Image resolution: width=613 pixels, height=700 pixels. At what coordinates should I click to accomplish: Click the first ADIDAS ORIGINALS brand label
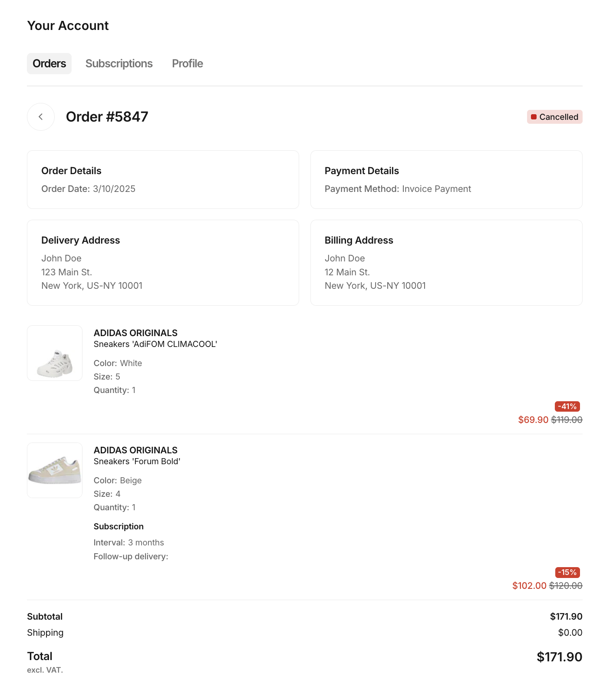click(x=135, y=333)
